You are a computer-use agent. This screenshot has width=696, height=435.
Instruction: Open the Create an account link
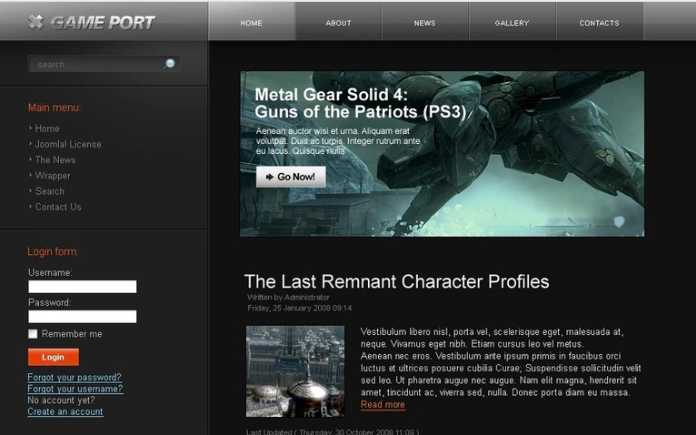click(65, 411)
